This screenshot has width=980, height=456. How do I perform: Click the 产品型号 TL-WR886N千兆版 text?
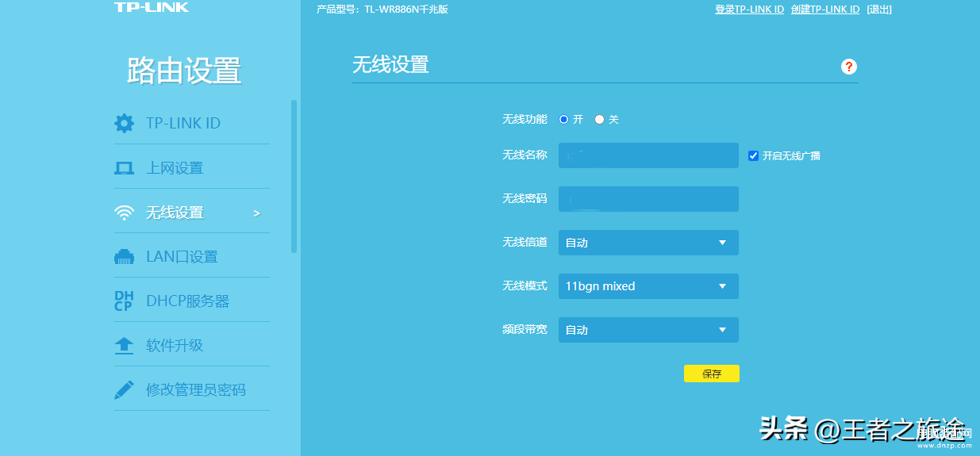tap(382, 10)
